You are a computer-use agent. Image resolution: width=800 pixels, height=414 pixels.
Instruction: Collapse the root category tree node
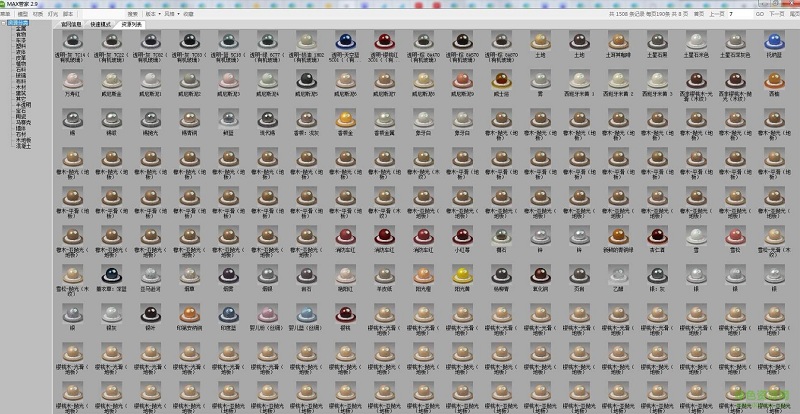point(3,22)
